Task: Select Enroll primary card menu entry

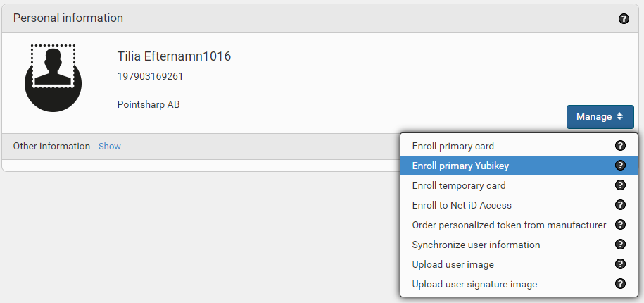Action: pyautogui.click(x=519, y=146)
